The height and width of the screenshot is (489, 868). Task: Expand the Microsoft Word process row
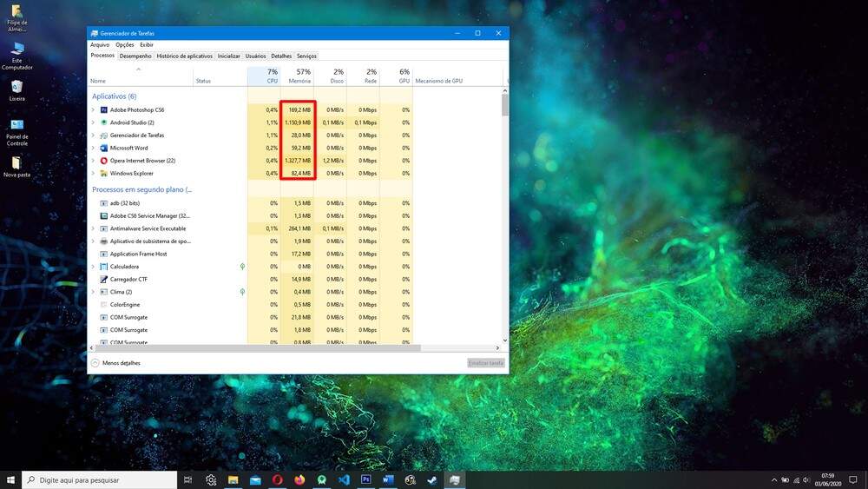pos(93,148)
